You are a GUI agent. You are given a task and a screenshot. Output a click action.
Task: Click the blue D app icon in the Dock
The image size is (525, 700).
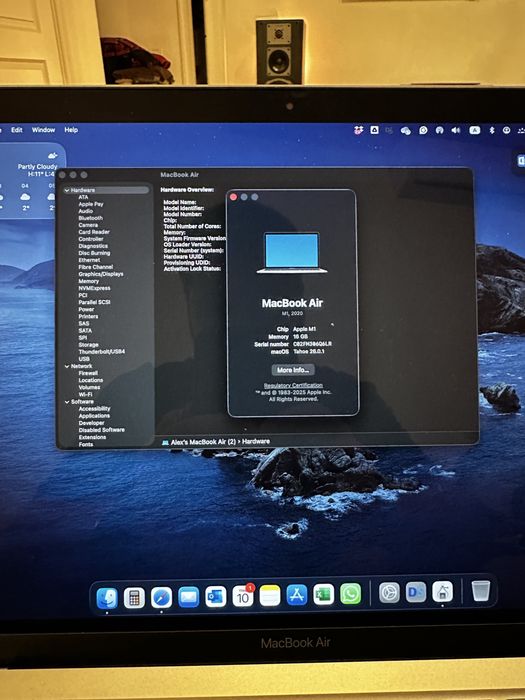coord(416,592)
